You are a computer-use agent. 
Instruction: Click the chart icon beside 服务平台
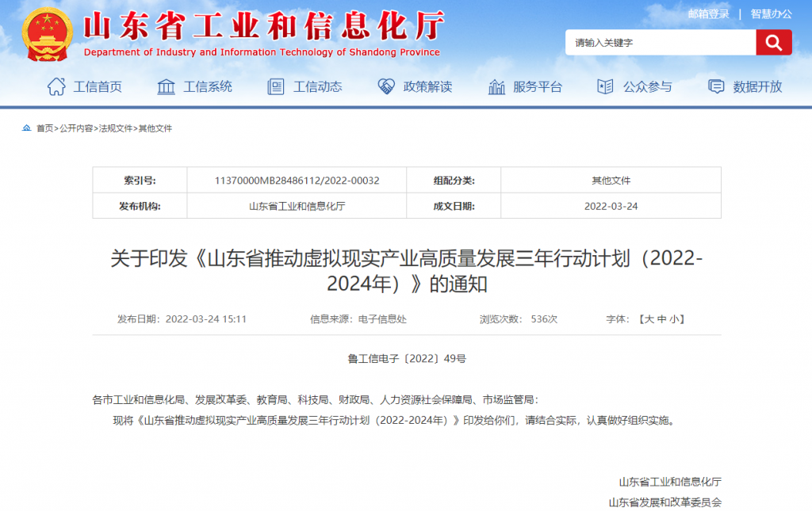[496, 86]
